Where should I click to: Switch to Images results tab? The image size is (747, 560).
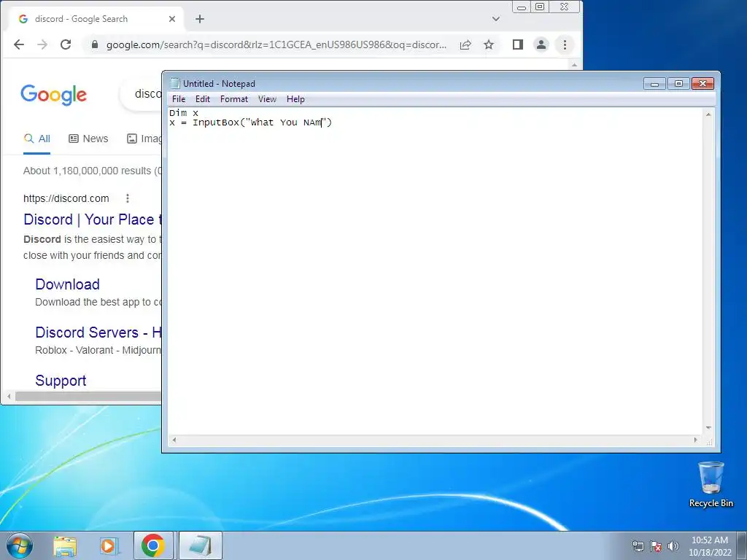click(x=144, y=139)
